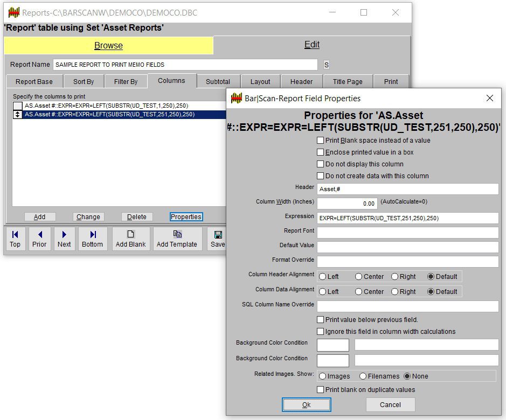Show related Images option
The height and width of the screenshot is (420, 506).
322,376
